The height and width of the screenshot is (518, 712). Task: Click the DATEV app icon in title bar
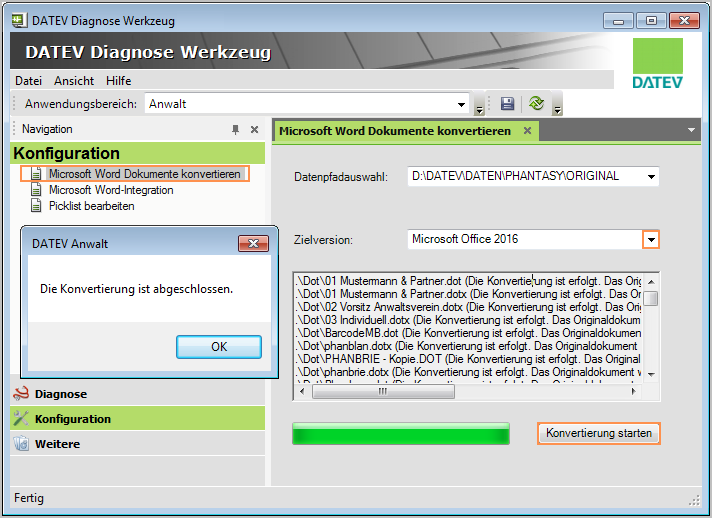(19, 20)
